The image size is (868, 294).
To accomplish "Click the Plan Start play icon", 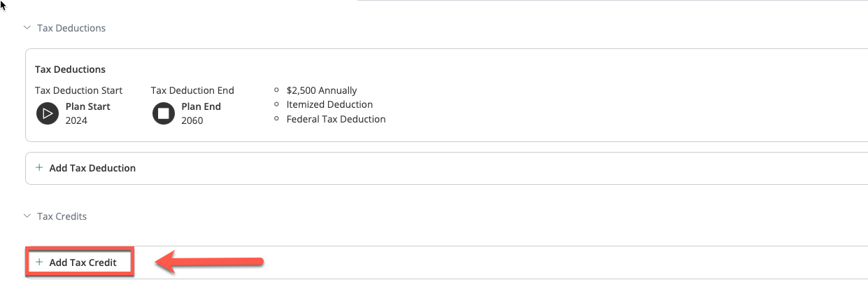I will pos(48,113).
